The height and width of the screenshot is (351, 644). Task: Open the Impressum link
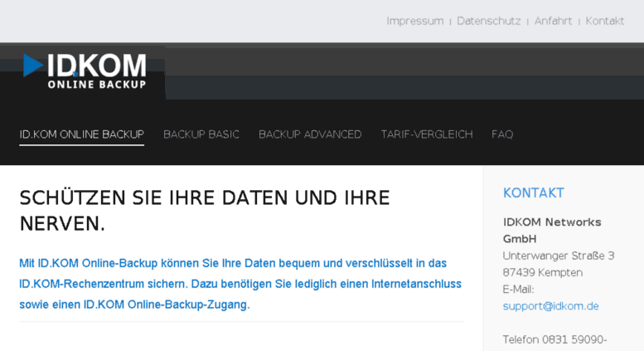pos(414,21)
